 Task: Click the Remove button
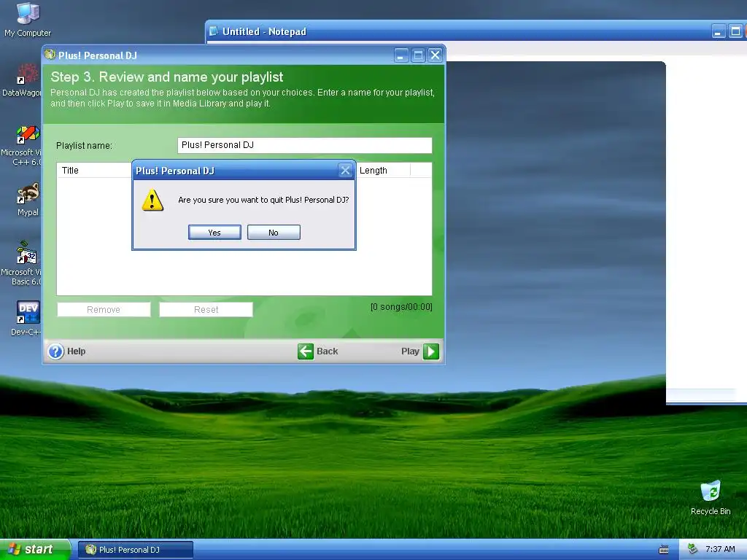[104, 309]
